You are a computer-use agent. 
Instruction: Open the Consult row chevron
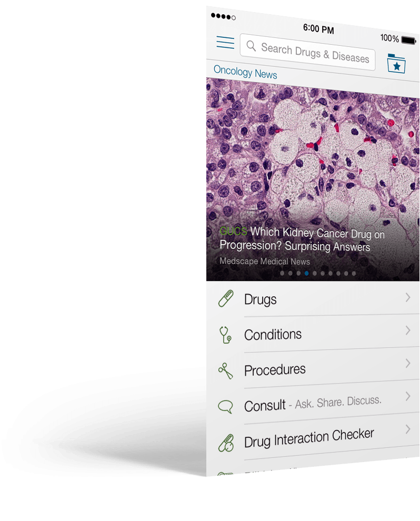(408, 396)
